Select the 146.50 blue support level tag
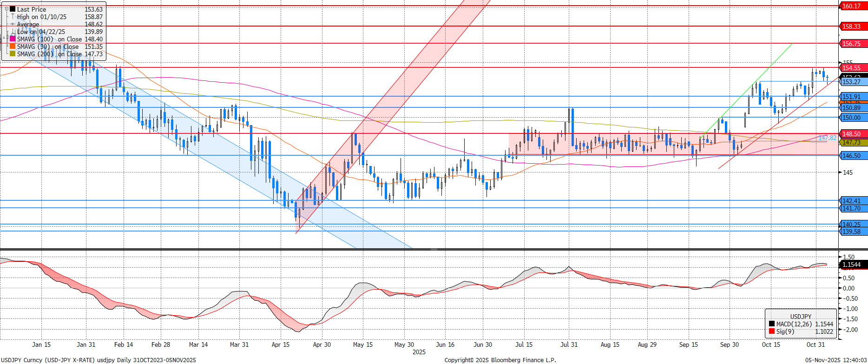Viewport: 868px width, 364px height. tap(852, 156)
